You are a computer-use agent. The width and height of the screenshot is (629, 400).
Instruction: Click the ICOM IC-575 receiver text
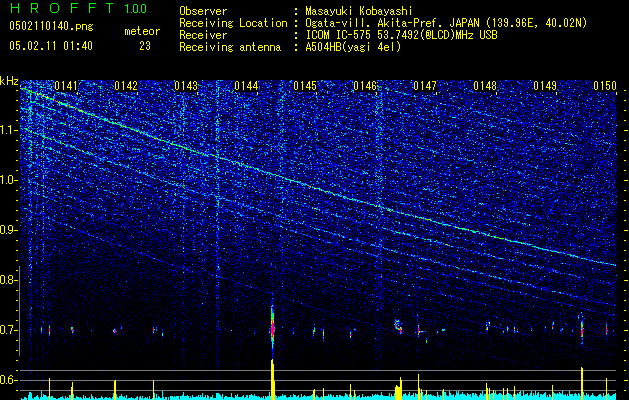[x=401, y=35]
